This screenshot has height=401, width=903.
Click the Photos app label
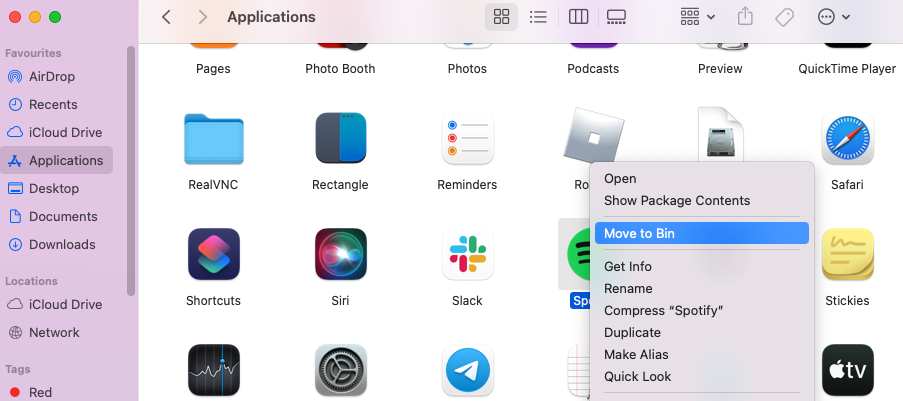pyautogui.click(x=467, y=69)
